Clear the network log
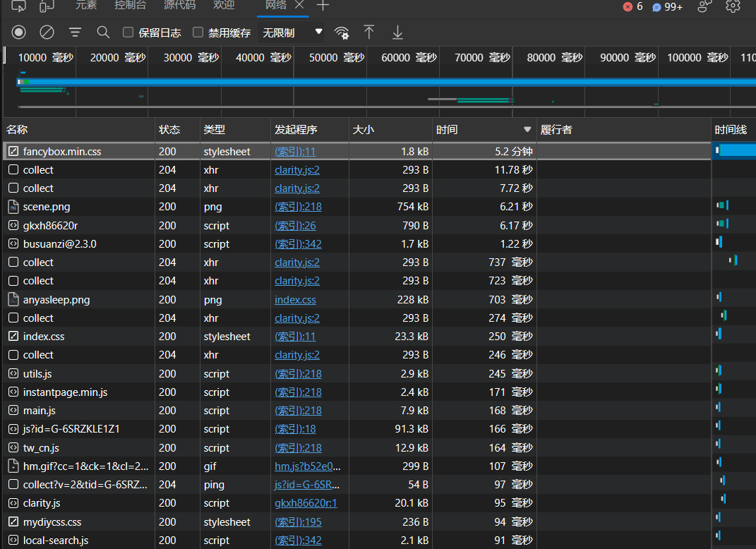The height and width of the screenshot is (549, 756). (47, 32)
